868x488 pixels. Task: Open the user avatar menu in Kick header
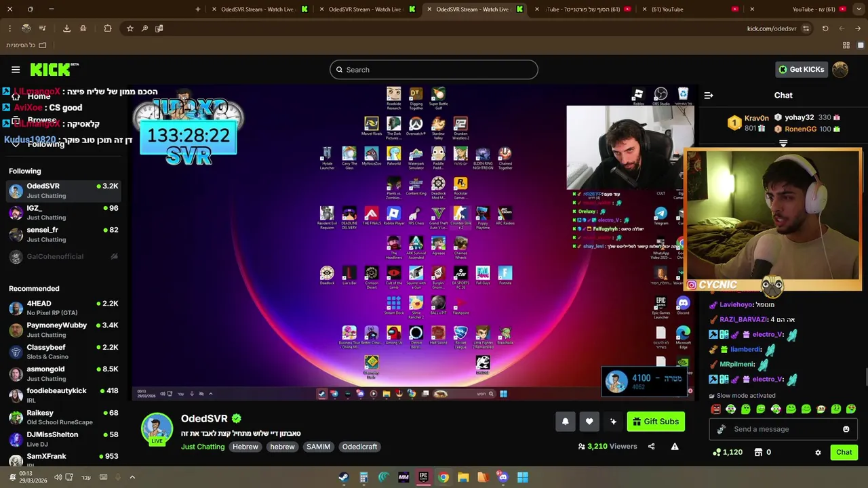pyautogui.click(x=840, y=69)
